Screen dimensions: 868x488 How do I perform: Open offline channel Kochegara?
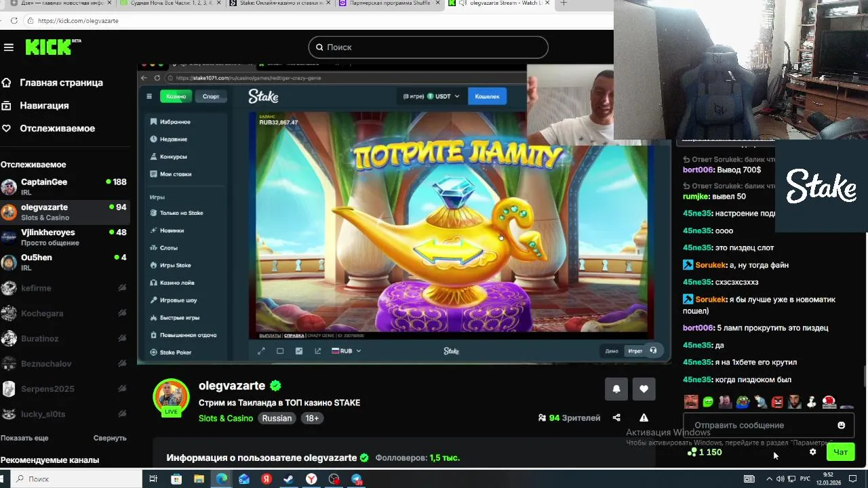point(65,313)
